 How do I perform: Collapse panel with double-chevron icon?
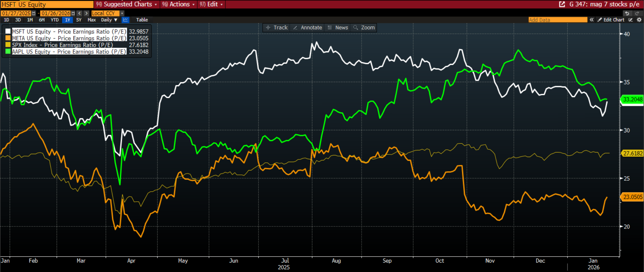[592, 20]
